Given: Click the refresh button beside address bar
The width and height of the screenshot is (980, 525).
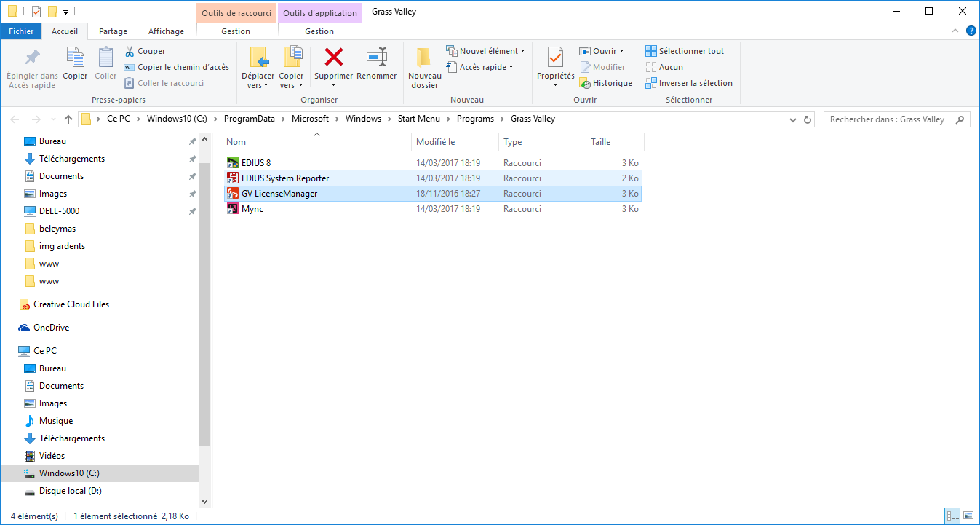Looking at the screenshot, I should [x=807, y=119].
